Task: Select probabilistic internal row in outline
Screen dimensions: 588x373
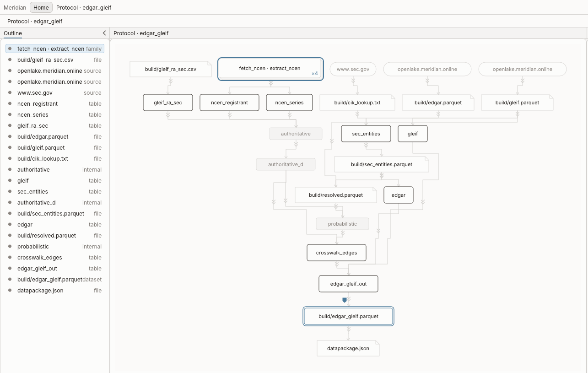Action: click(55, 247)
